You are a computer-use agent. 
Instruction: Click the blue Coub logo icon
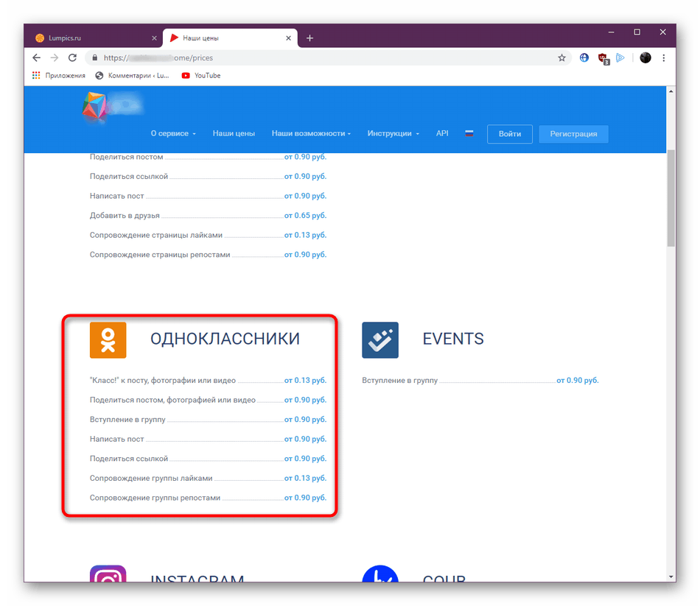coord(380,574)
